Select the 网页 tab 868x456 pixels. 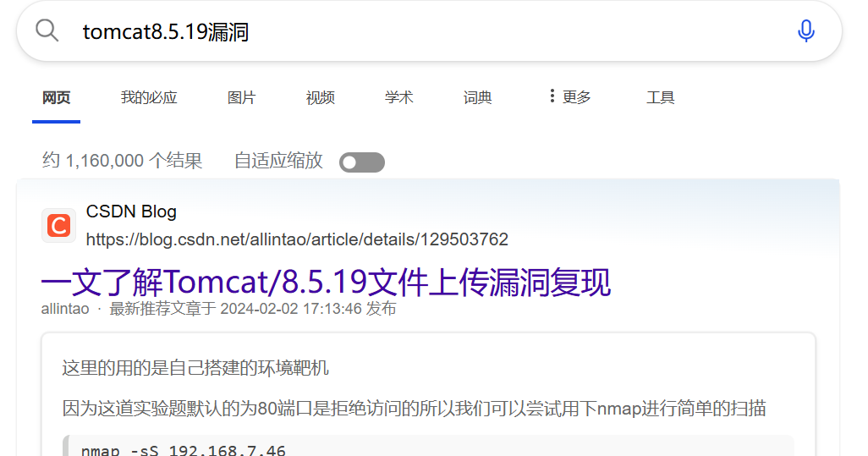pos(57,98)
